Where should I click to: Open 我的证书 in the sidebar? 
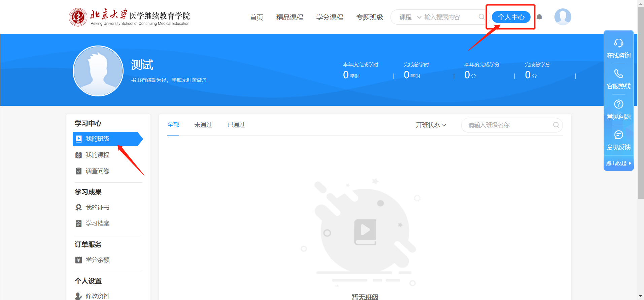(98, 208)
